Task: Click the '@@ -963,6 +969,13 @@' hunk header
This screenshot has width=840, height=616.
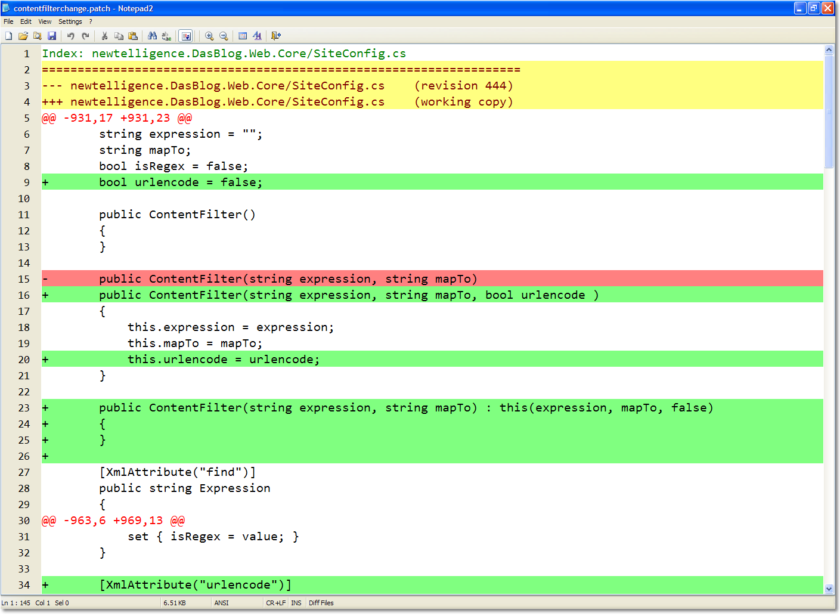Action: (113, 521)
